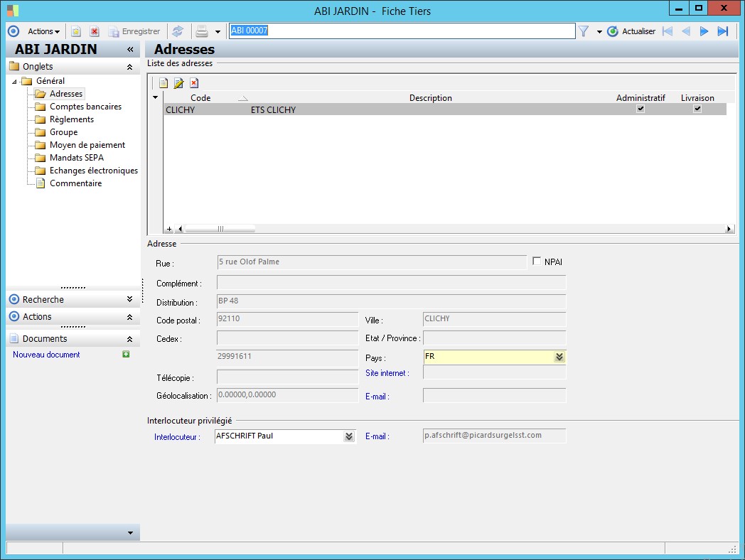This screenshot has width=745, height=560.
Task: Click the Actualiser button
Action: click(631, 31)
